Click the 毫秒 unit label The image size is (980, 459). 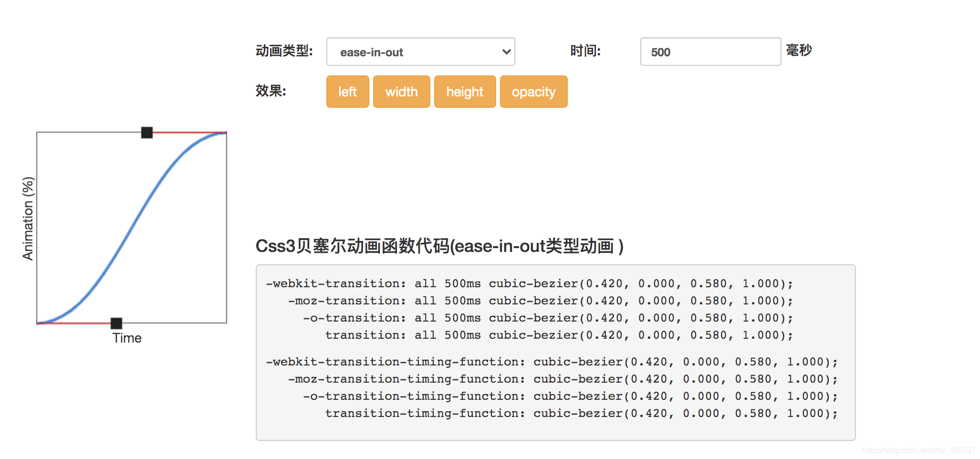click(x=799, y=50)
